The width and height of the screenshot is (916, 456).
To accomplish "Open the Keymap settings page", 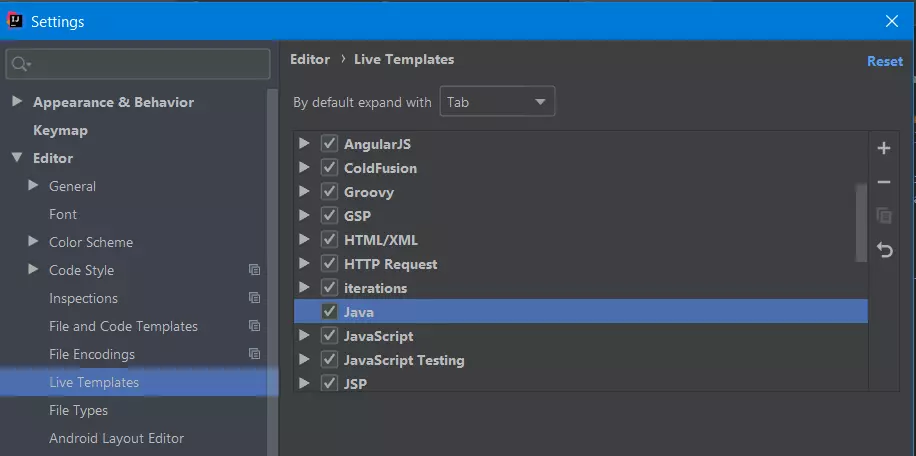I will (60, 130).
